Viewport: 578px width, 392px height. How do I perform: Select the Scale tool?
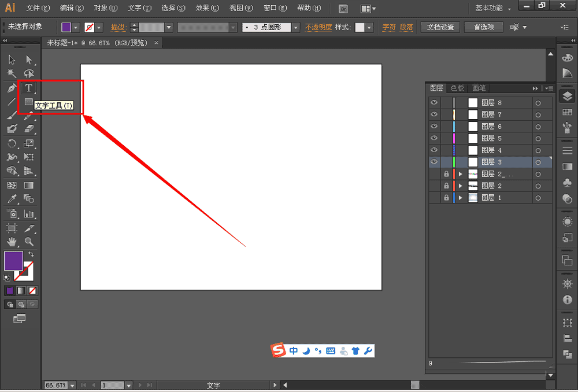tap(29, 143)
